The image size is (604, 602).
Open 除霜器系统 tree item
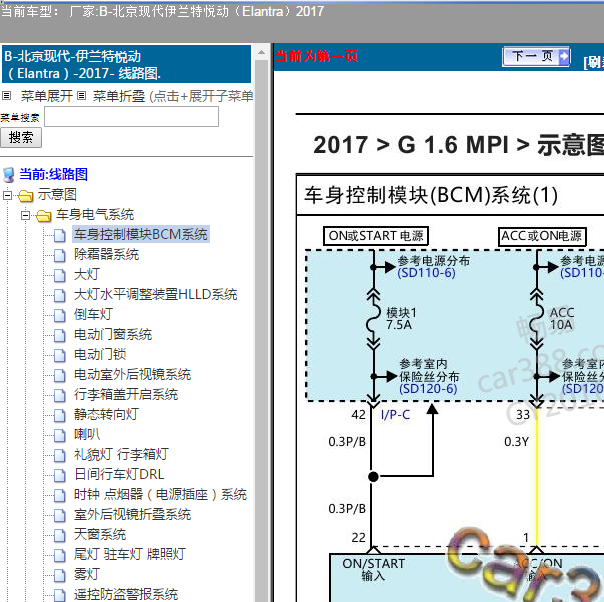106,254
